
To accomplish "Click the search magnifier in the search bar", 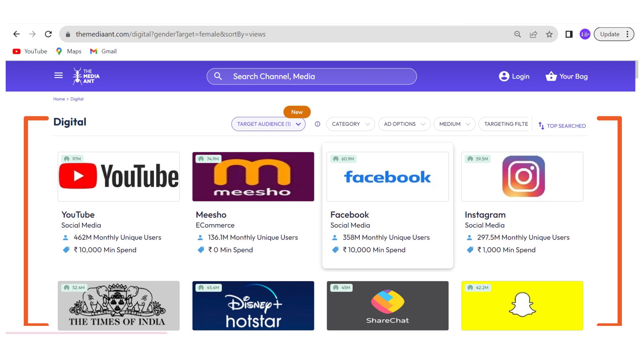I will (218, 76).
